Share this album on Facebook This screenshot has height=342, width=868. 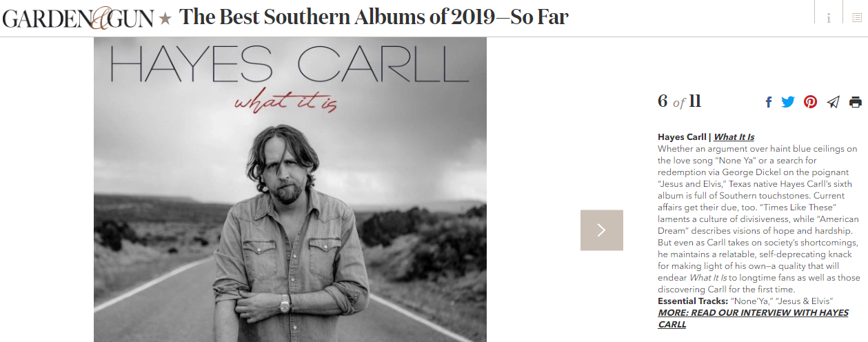tap(769, 102)
